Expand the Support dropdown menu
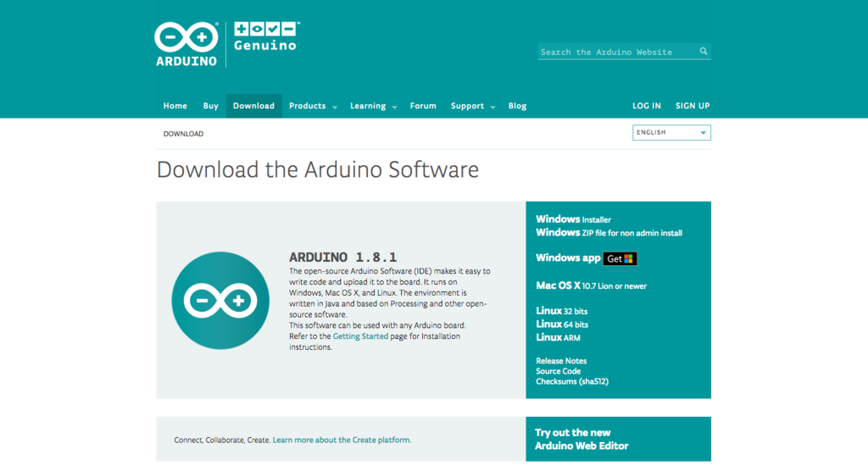 pos(473,106)
